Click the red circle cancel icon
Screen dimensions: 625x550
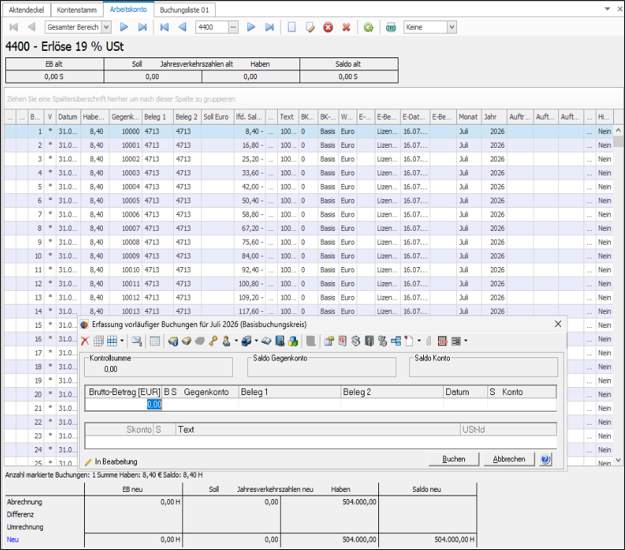coord(328,27)
